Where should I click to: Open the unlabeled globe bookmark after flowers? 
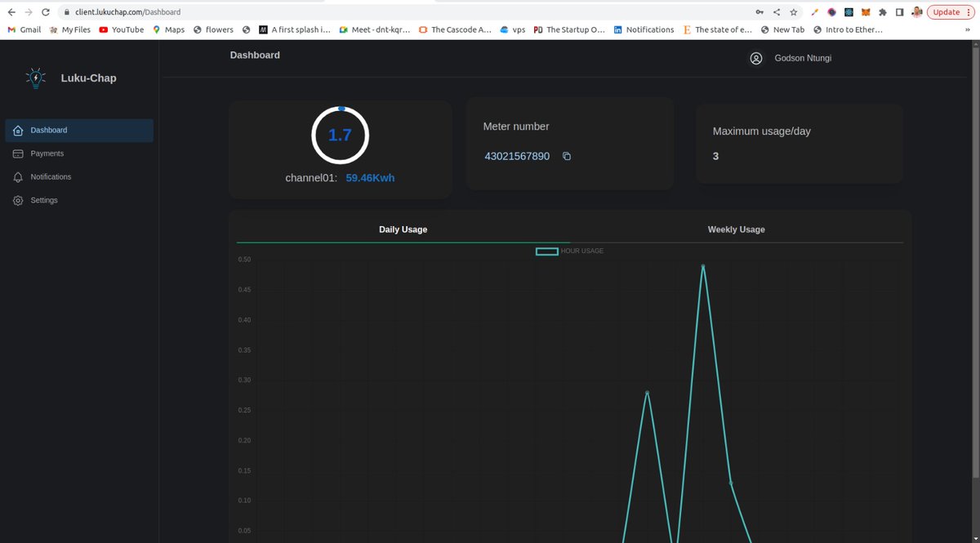tap(246, 29)
